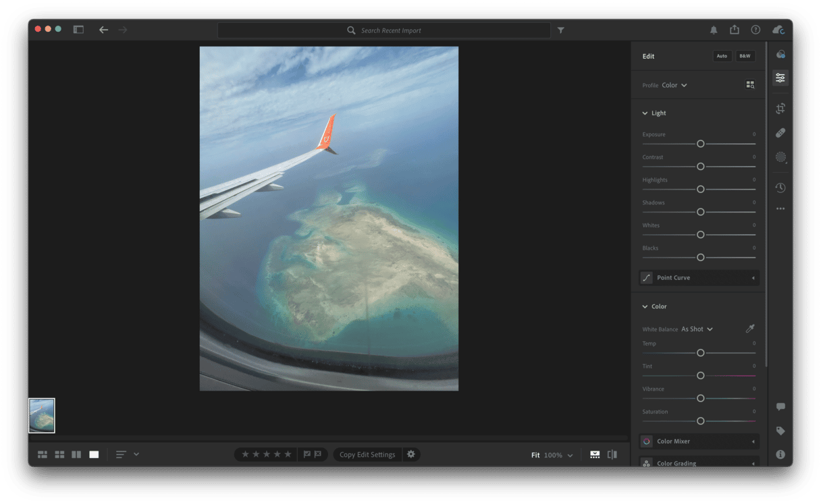Click the share export icon
Screen dimensions: 821x504
tap(735, 30)
